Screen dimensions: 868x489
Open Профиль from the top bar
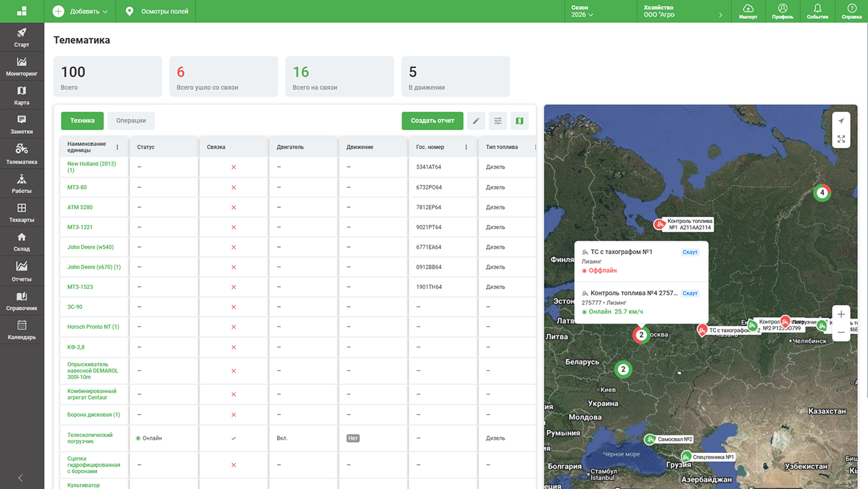tap(782, 11)
